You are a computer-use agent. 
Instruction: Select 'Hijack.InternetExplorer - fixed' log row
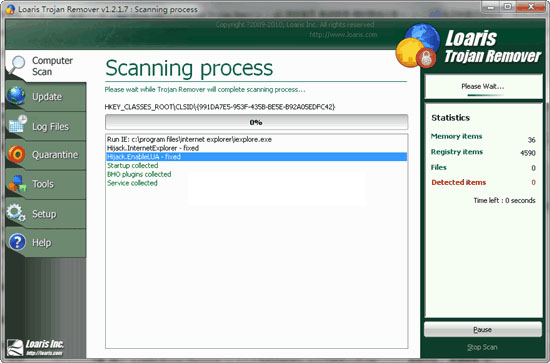(x=256, y=148)
